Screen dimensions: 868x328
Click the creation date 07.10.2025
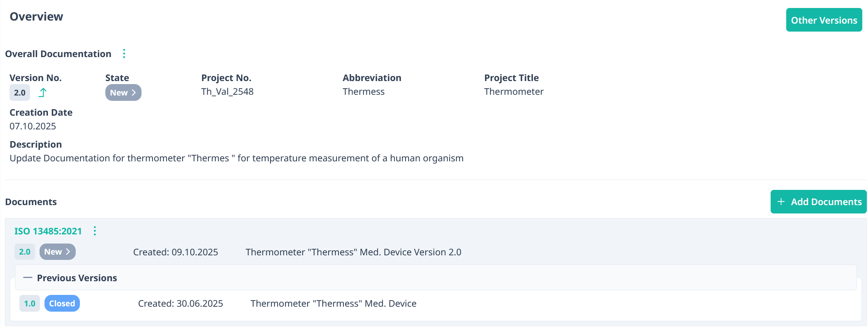(33, 126)
